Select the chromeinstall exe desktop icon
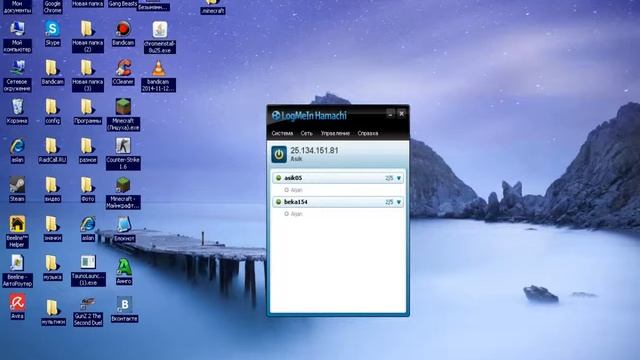 pos(160,37)
